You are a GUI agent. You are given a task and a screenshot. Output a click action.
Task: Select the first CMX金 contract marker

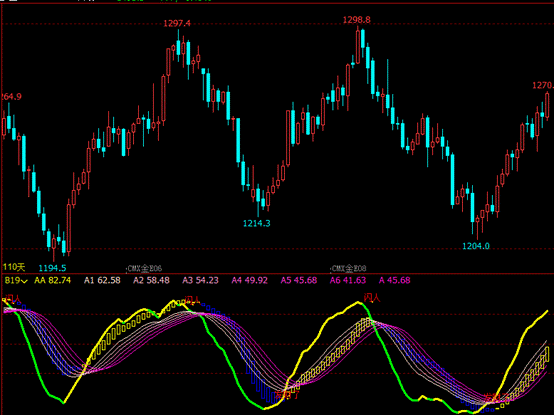tap(144, 269)
